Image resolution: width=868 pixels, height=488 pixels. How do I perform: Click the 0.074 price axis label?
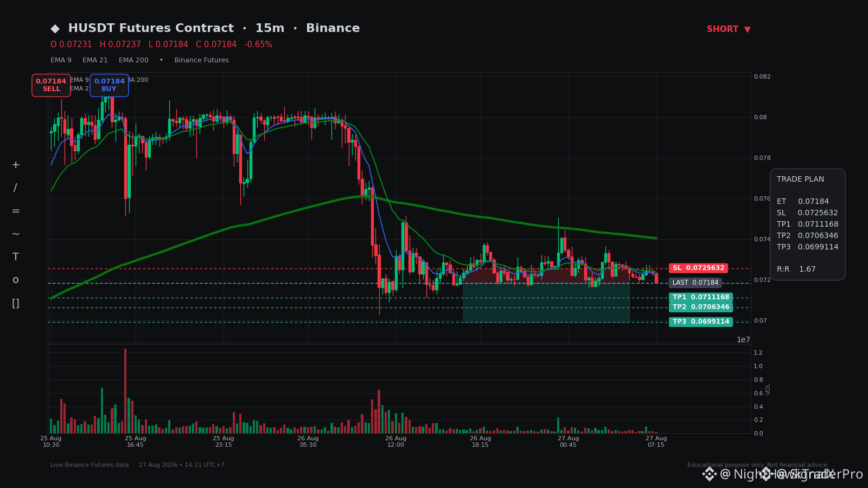(762, 239)
